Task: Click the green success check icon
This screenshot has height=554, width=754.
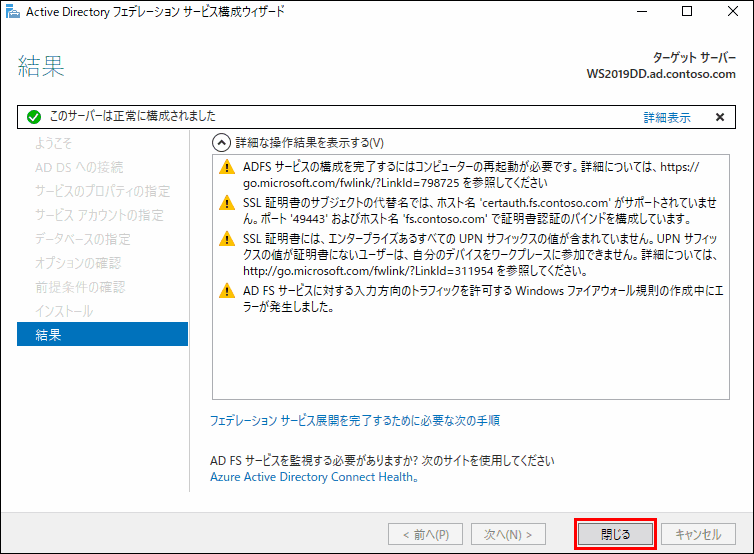Action: pos(34,117)
